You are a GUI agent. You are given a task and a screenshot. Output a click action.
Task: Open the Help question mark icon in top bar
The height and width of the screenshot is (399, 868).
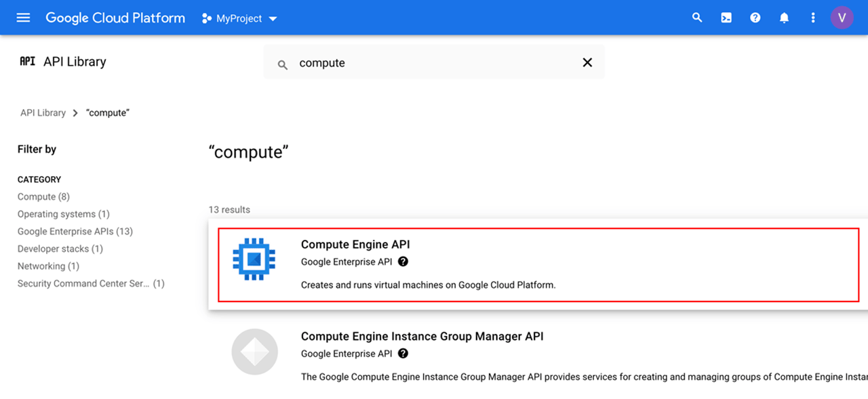point(755,18)
